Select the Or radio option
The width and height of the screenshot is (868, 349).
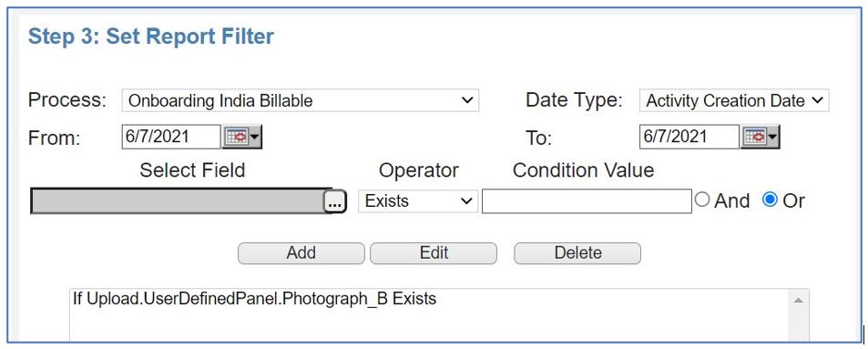(x=770, y=200)
